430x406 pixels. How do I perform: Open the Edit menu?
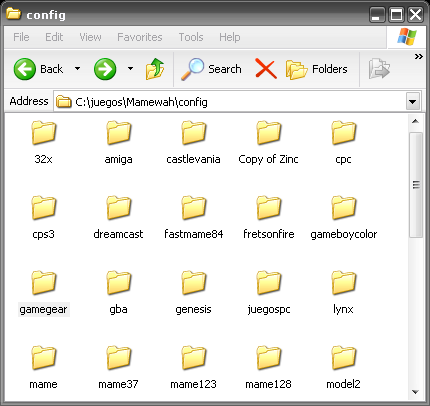[54, 37]
